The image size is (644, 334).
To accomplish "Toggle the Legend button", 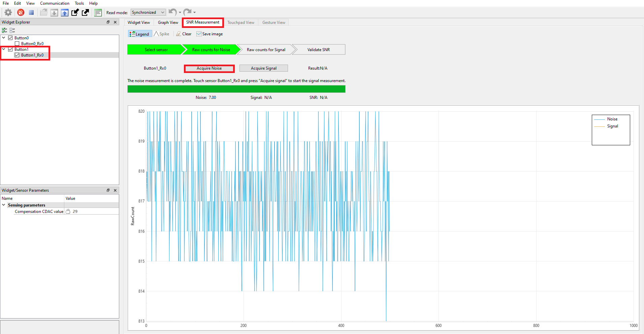I will (x=139, y=34).
